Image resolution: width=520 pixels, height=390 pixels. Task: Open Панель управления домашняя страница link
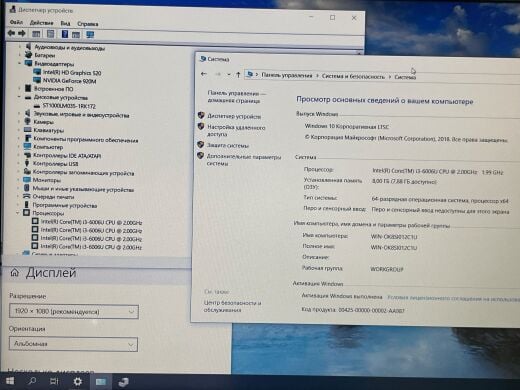point(236,97)
